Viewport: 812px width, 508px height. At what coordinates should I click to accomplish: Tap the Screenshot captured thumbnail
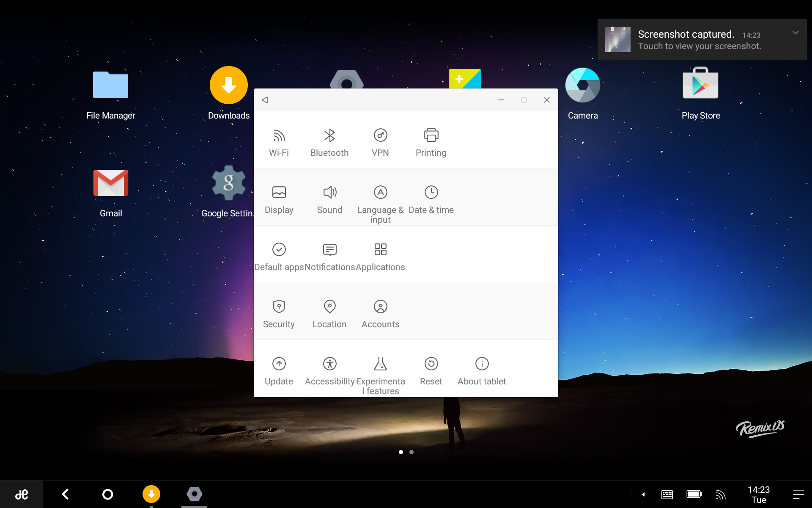[x=617, y=39]
